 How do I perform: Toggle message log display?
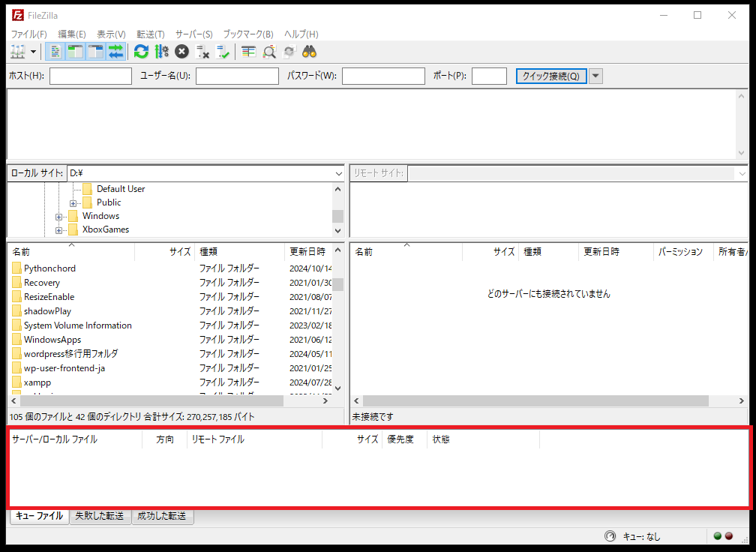55,52
